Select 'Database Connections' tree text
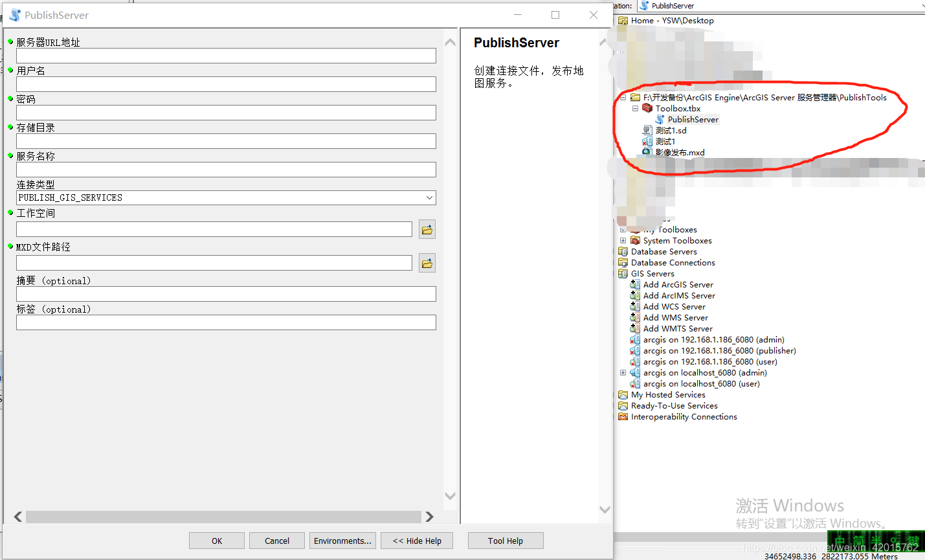925x560 pixels. pyautogui.click(x=673, y=262)
